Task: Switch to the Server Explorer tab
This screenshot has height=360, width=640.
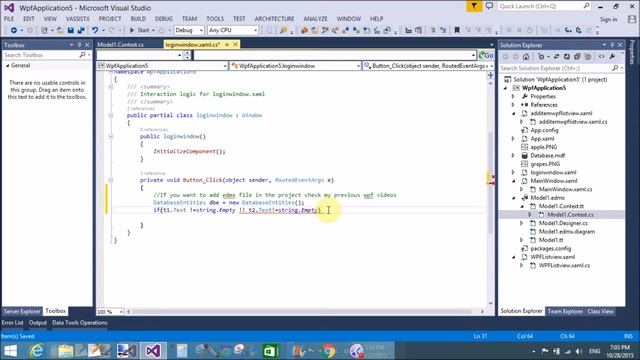Action: [x=22, y=311]
